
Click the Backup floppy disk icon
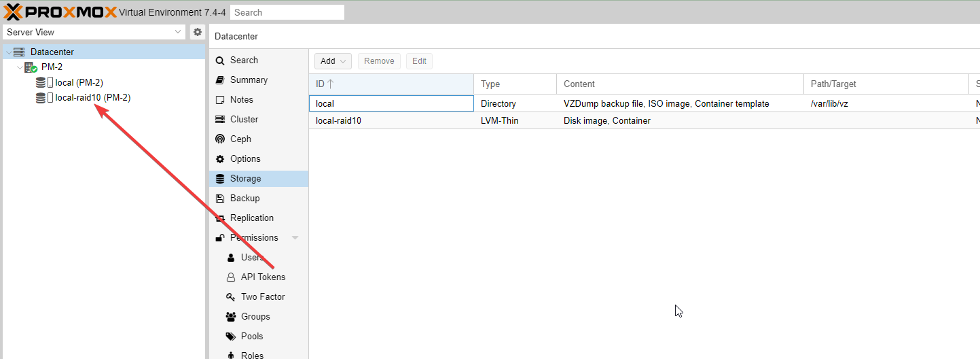pos(219,199)
